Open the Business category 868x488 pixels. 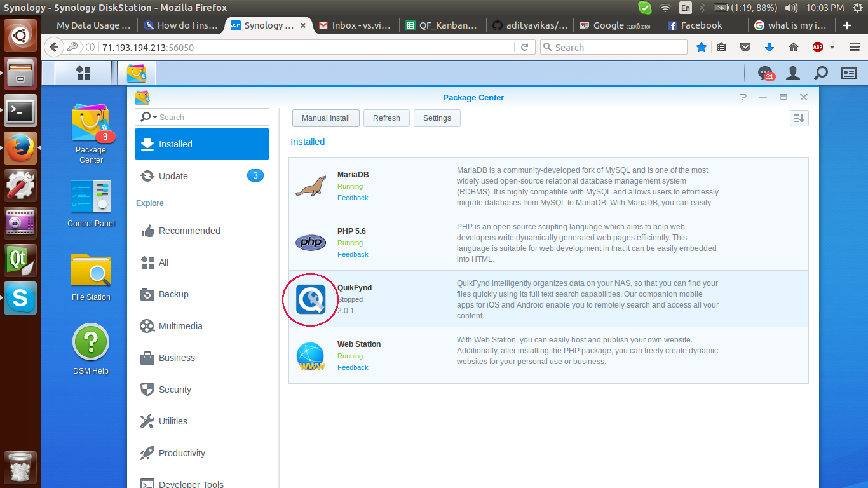pos(202,358)
